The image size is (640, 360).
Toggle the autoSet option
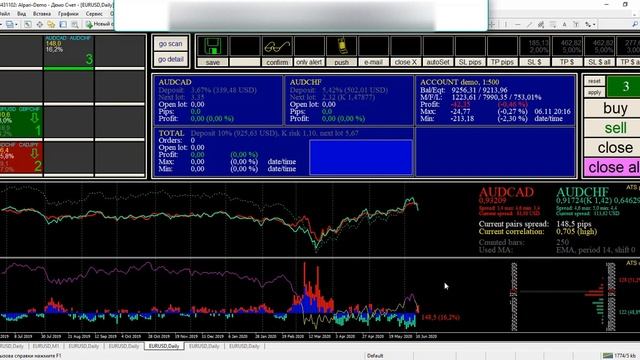(x=438, y=62)
